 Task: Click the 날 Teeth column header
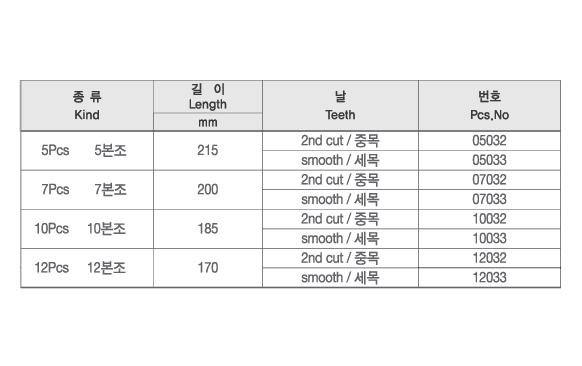[340, 105]
